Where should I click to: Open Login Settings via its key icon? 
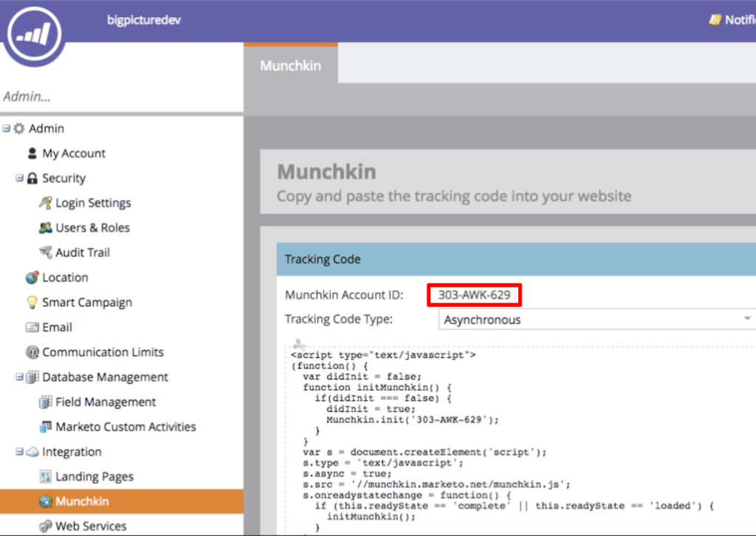pyautogui.click(x=44, y=203)
